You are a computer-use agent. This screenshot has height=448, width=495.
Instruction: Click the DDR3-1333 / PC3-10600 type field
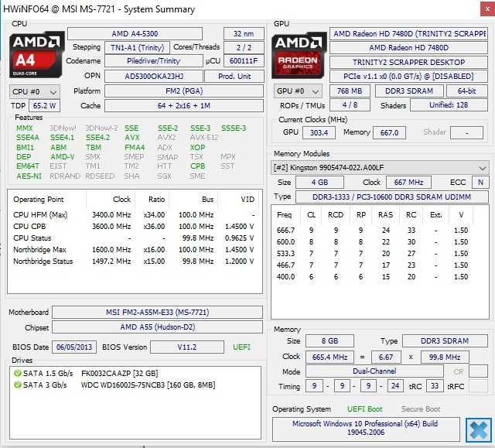pyautogui.click(x=391, y=197)
